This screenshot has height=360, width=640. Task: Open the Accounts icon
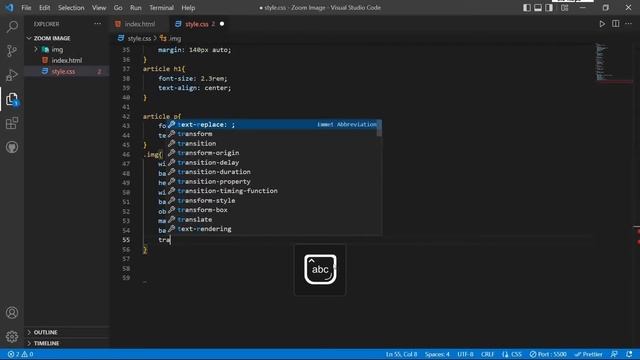click(12, 313)
